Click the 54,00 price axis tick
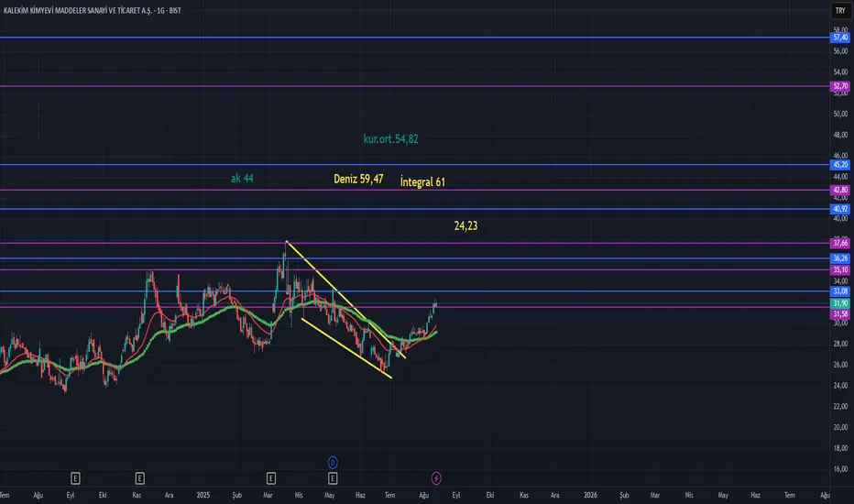 [x=840, y=71]
